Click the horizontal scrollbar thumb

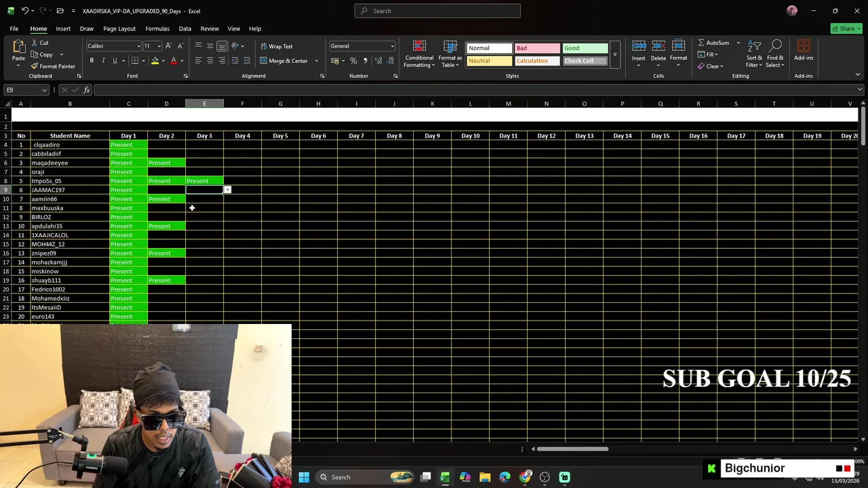572,449
